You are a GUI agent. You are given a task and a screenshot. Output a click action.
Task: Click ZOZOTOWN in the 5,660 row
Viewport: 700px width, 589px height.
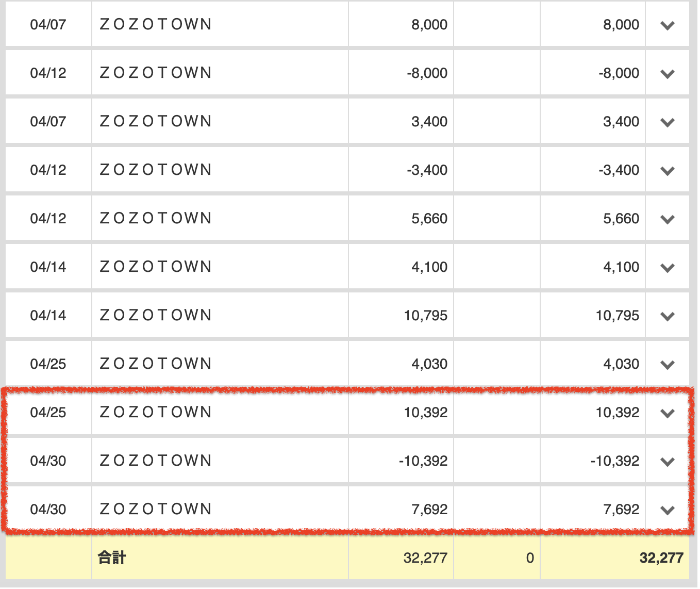click(155, 218)
